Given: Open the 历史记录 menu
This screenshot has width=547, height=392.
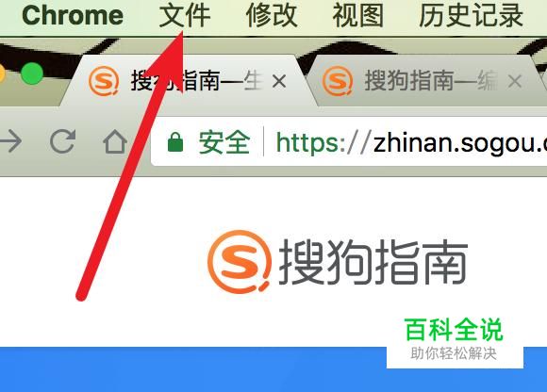Looking at the screenshot, I should click(x=471, y=16).
